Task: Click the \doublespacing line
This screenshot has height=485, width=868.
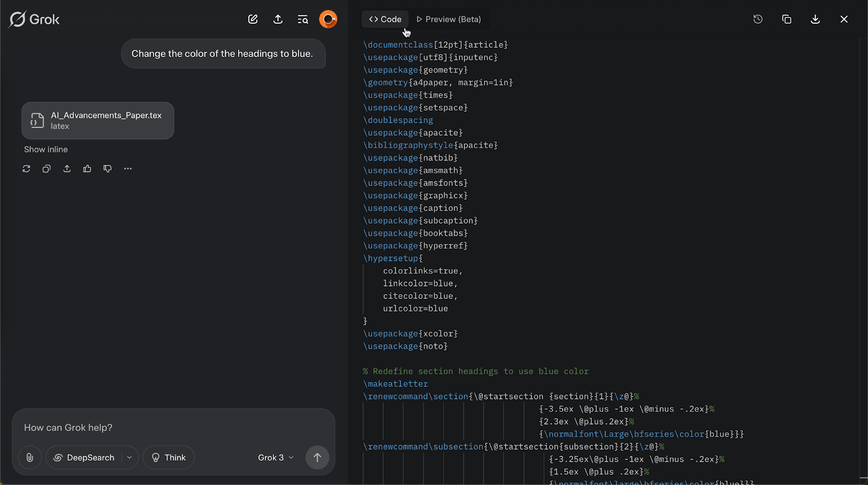Action: pyautogui.click(x=398, y=120)
